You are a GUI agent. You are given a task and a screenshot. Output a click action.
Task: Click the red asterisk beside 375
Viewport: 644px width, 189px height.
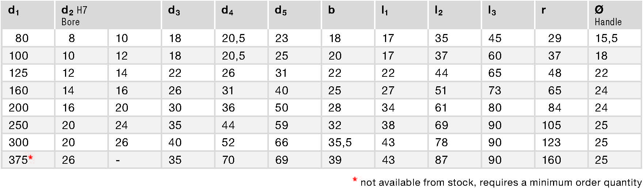31,157
